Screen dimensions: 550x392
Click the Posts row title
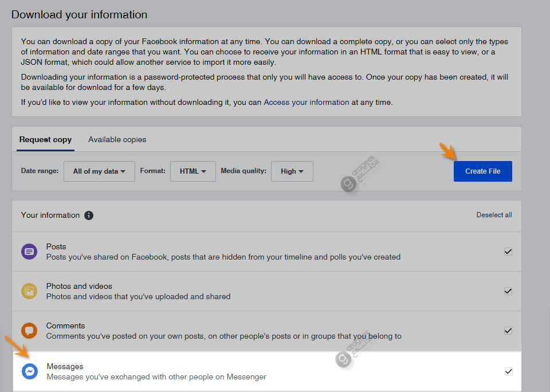pos(56,246)
